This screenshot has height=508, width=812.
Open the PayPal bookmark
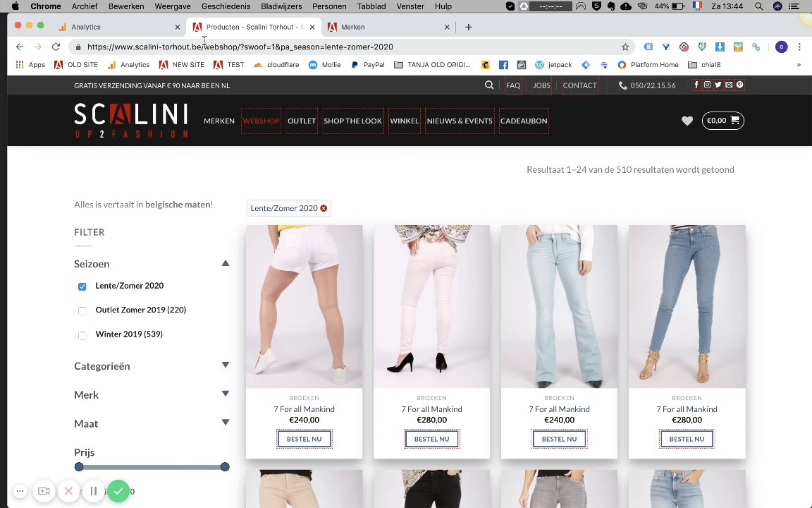[x=368, y=65]
